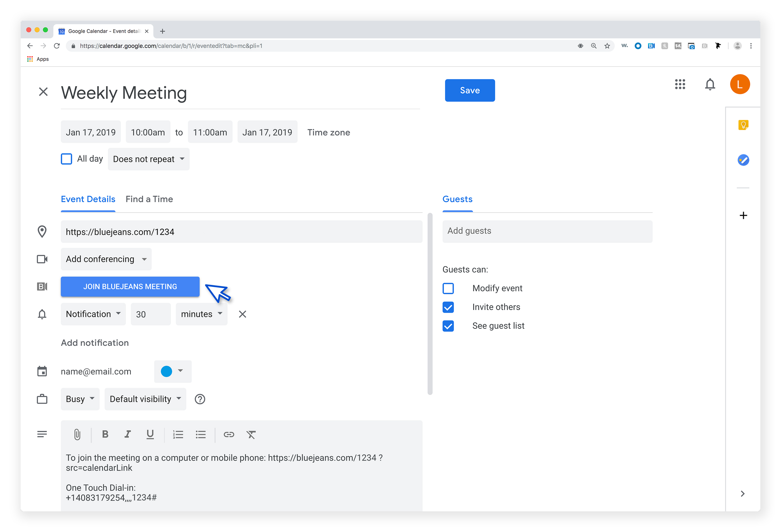Open Google Tasks in side panel
Screen dimensions: 781x532
[743, 160]
